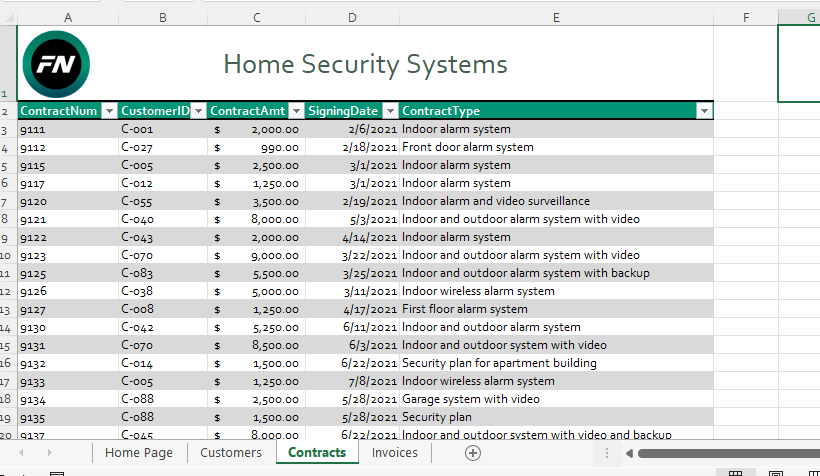Screen dimensions: 820x476
Task: Click Security plan for apartment building cell
Action: tap(556, 364)
